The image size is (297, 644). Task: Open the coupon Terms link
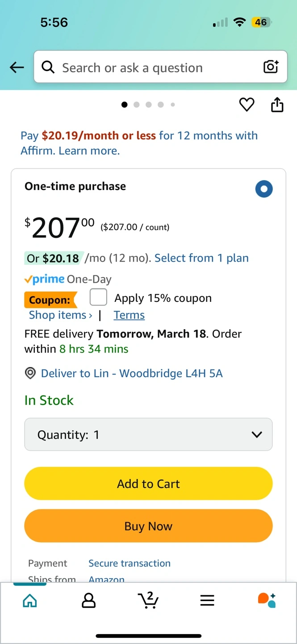pyautogui.click(x=129, y=315)
